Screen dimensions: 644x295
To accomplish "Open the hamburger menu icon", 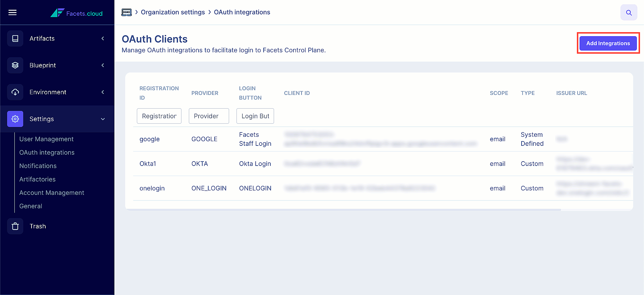I will click(12, 12).
